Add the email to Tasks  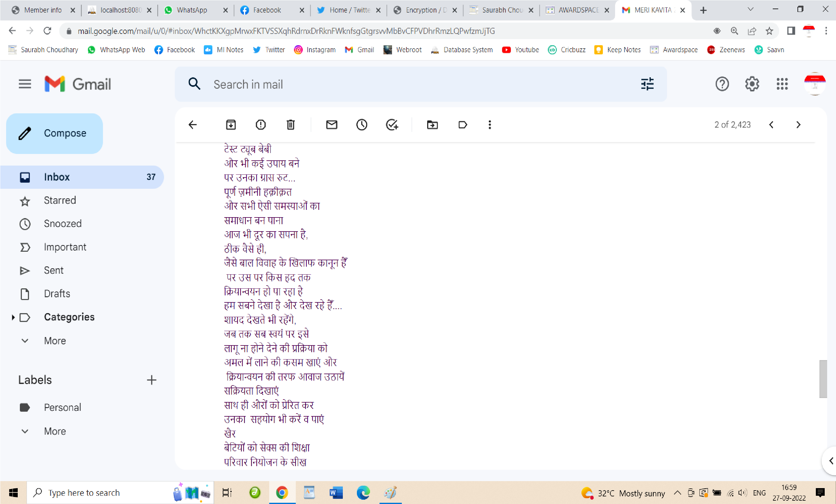click(x=392, y=125)
